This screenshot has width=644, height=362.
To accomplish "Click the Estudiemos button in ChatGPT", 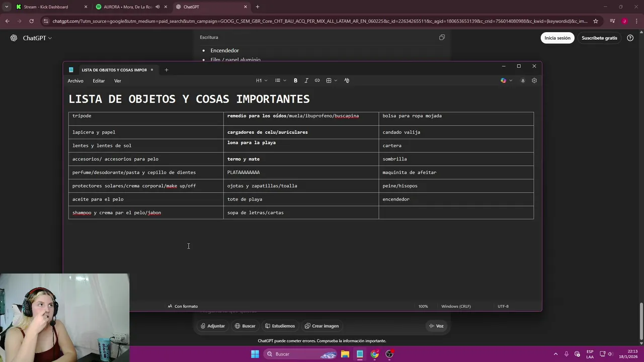I will [280, 326].
